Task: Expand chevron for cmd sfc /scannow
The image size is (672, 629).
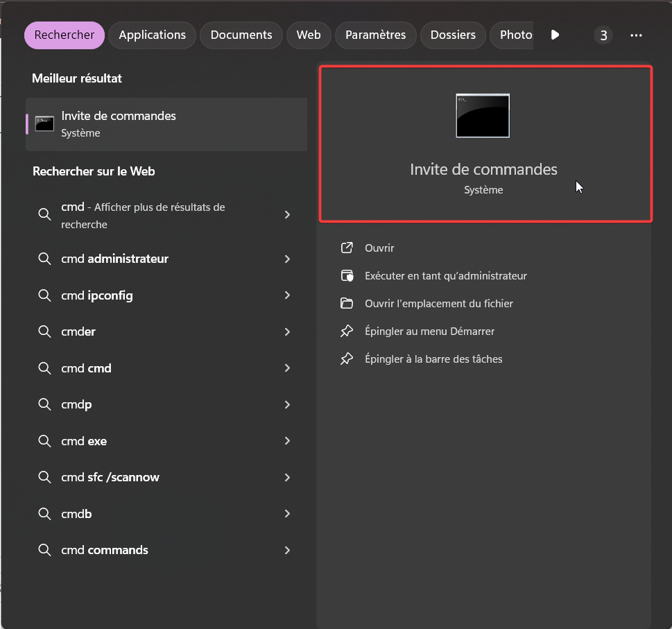Action: [287, 477]
